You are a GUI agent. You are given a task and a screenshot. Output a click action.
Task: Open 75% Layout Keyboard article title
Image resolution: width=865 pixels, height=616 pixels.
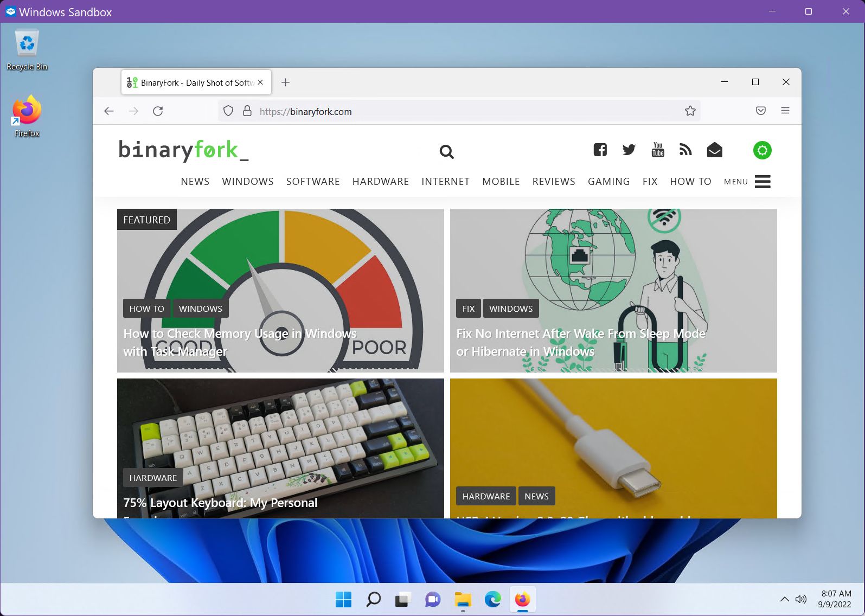pyautogui.click(x=220, y=503)
